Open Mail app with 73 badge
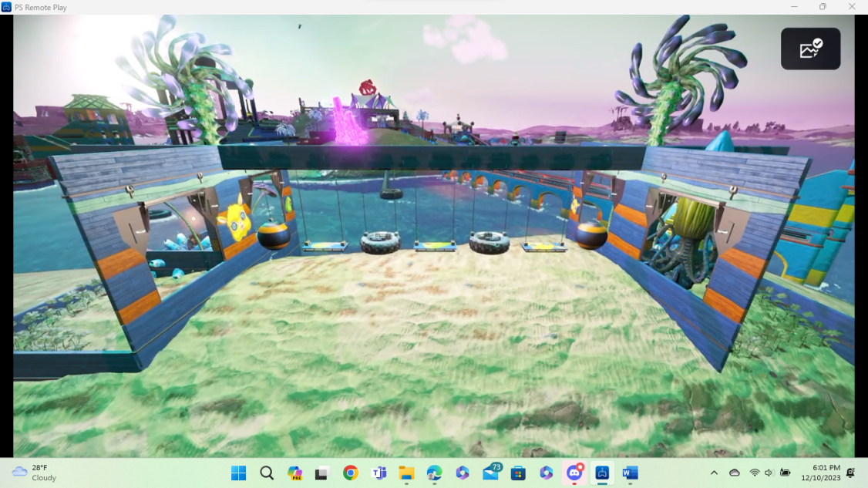This screenshot has width=868, height=488. (x=490, y=473)
